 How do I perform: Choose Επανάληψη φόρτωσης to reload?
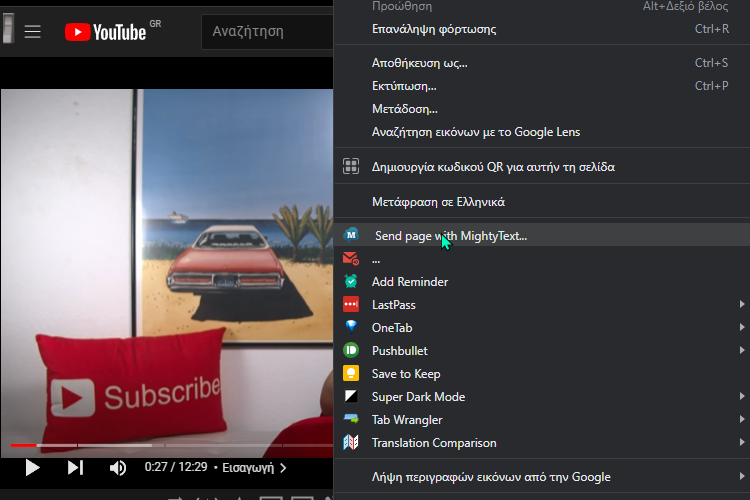541,29
